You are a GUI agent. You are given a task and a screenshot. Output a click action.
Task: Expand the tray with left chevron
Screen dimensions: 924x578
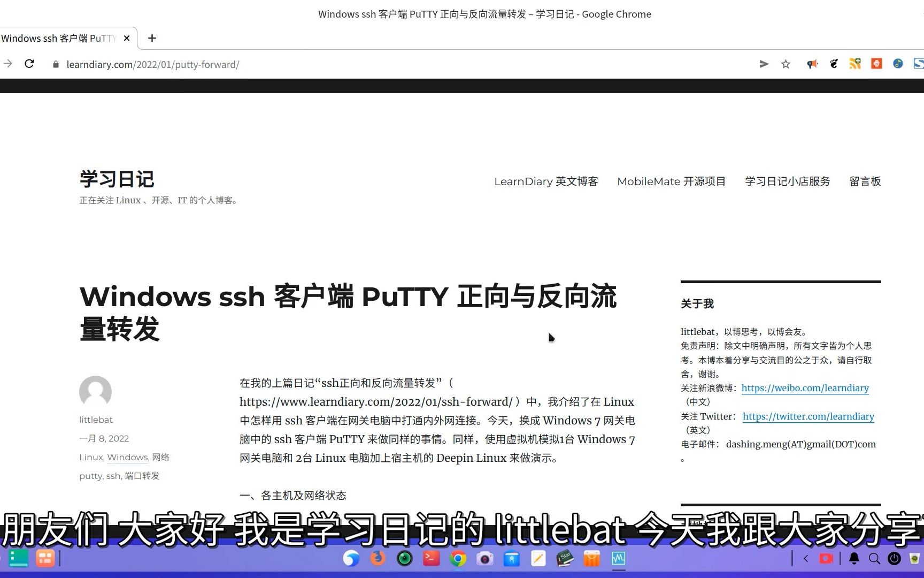point(806,558)
